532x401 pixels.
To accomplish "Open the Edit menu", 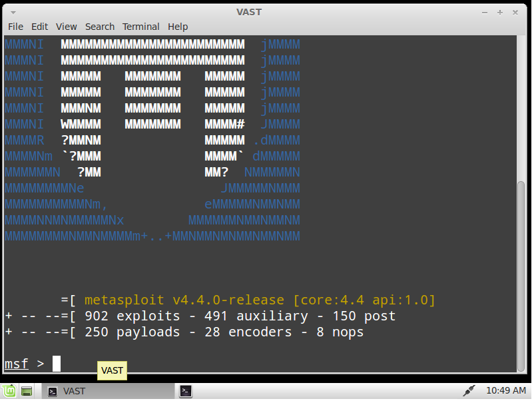I will click(40, 27).
